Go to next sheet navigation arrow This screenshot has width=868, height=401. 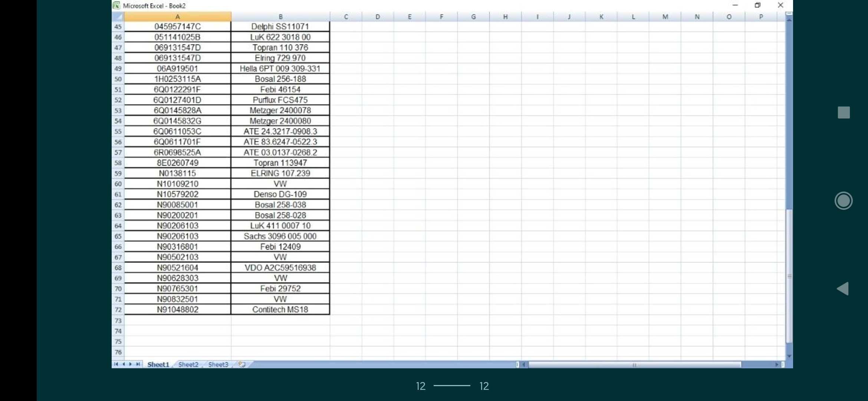130,364
